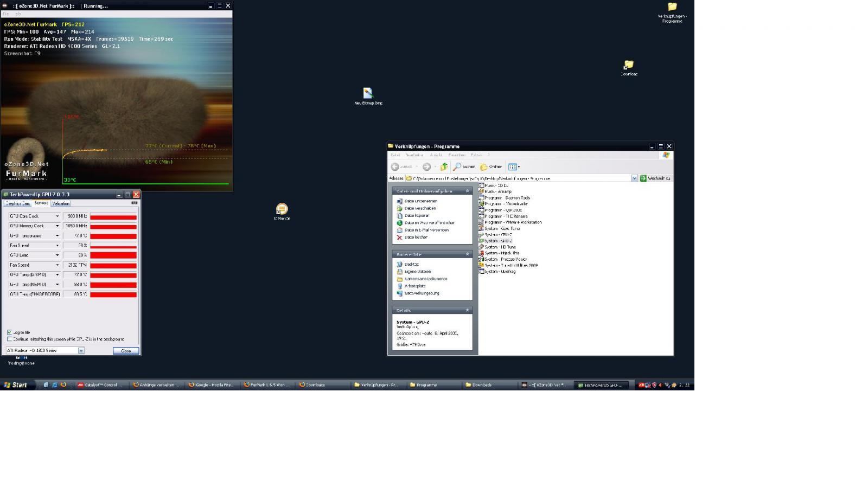
Task: Select System - TuneUp Utilities 2009 shortcut
Action: click(x=508, y=265)
